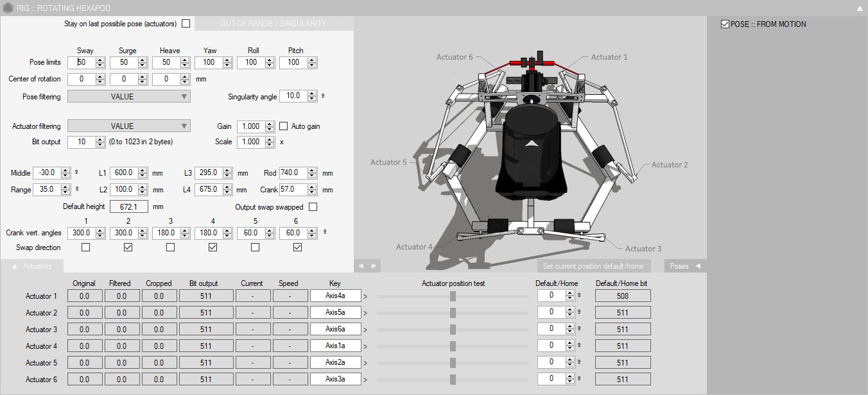Toggle the Auto gain checkbox
Viewport: 868px width, 395px height.
pyautogui.click(x=283, y=126)
